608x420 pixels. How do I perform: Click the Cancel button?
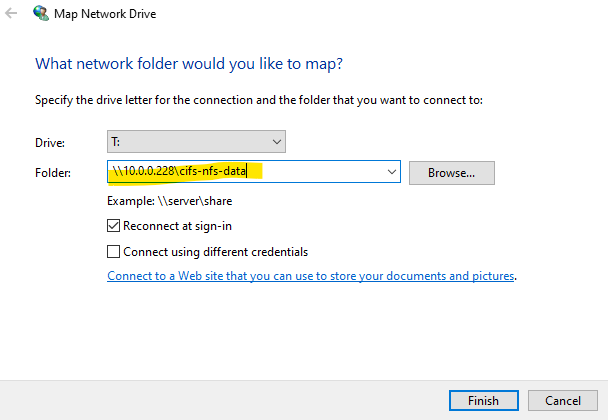[x=563, y=400]
